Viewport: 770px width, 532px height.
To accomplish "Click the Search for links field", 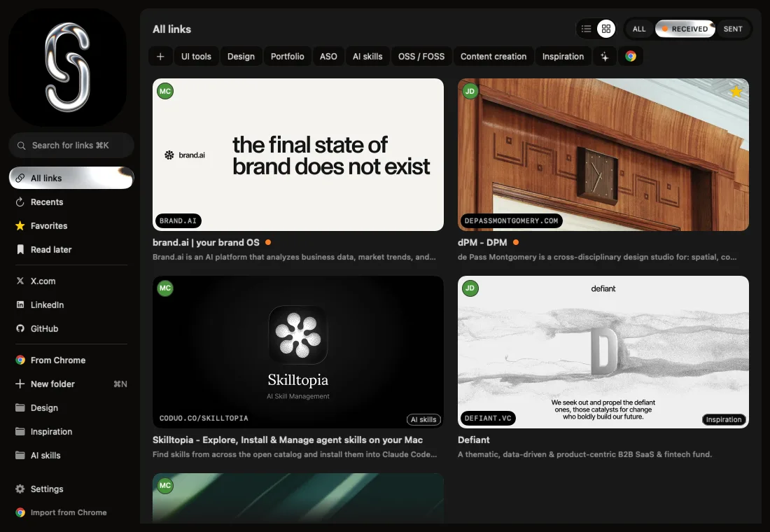I will click(71, 146).
